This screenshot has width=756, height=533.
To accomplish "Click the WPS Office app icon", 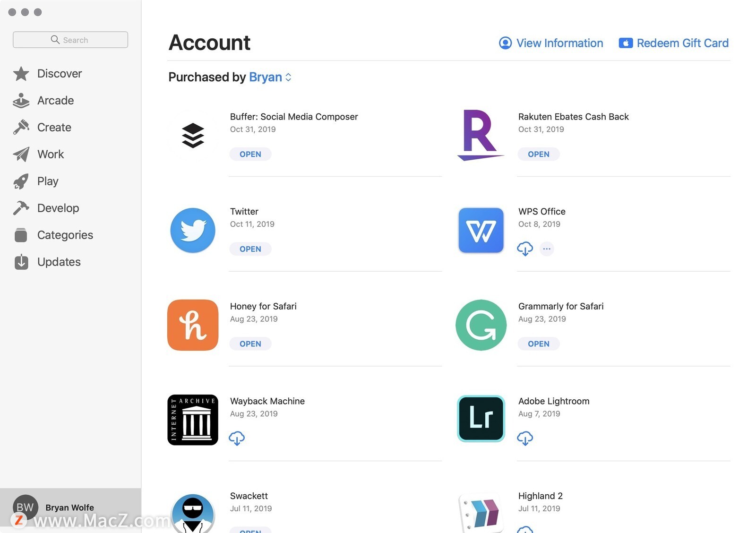I will [x=481, y=231].
